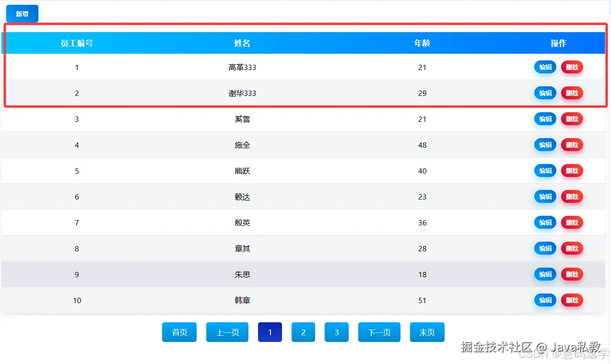Click 删除 for employee 高革333
This screenshot has width=611, height=364.
tap(572, 67)
